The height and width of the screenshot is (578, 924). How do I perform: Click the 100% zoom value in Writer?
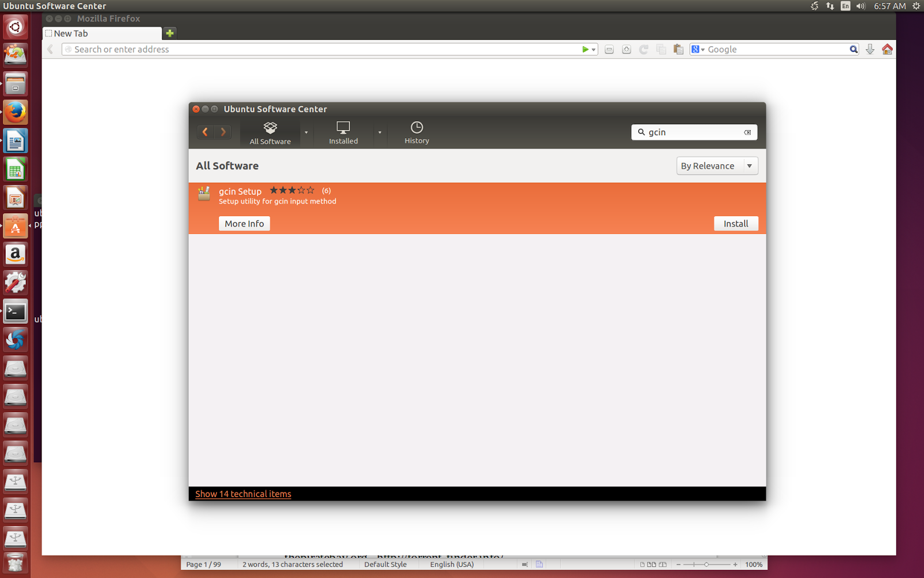coord(754,565)
